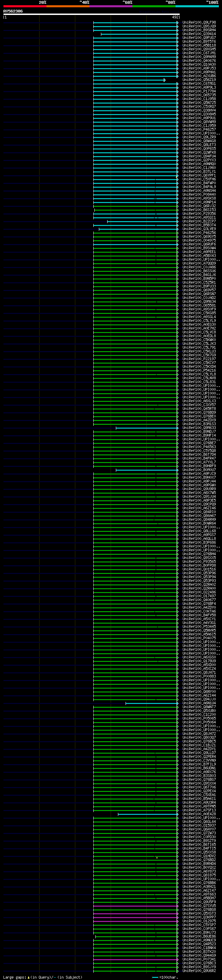Select UniRef100_A7YXL7 label
The height and width of the screenshot is (980, 222).
[x=199, y=462]
